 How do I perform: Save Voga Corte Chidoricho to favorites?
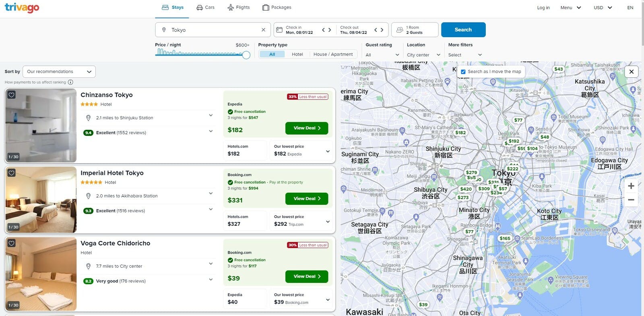[x=12, y=243]
